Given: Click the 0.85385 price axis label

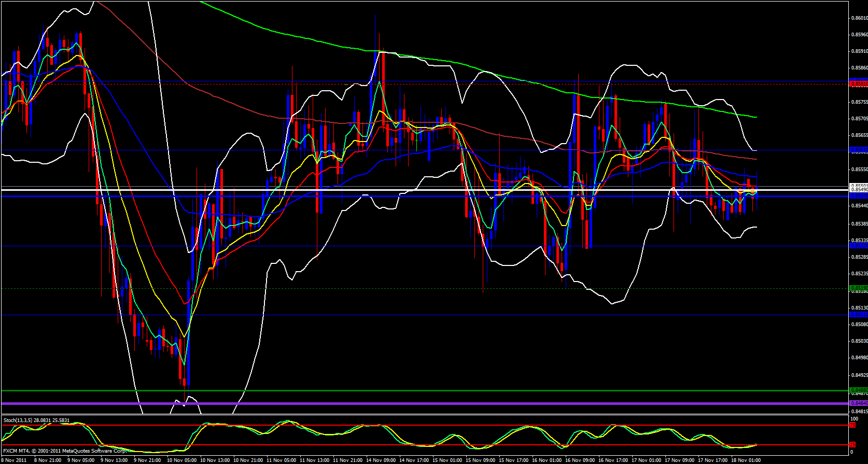Looking at the screenshot, I should (x=859, y=224).
